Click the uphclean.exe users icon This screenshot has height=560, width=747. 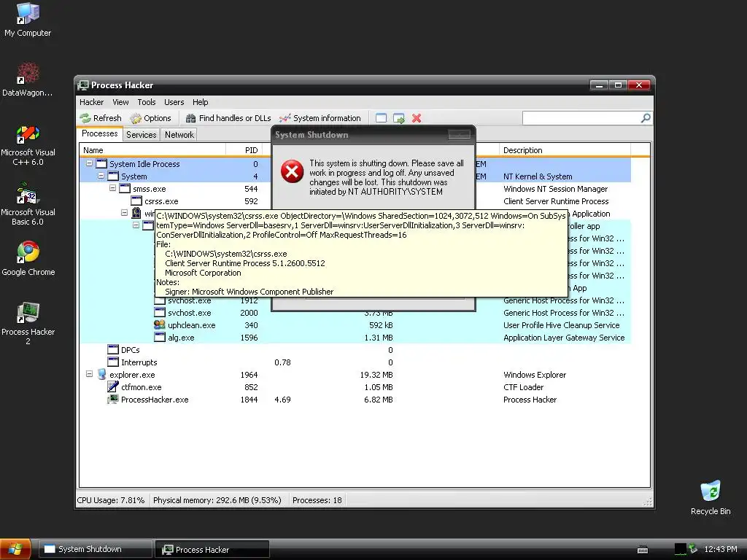[x=160, y=324]
